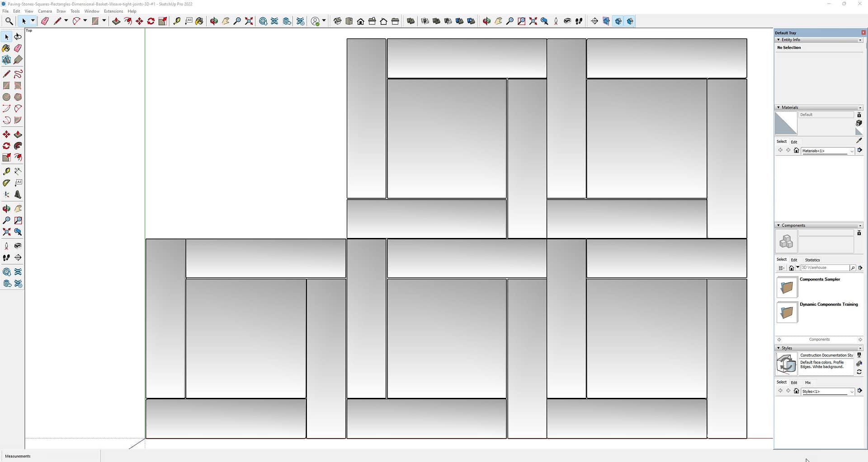Select the Orbit tool in left toolbar
868x462 pixels.
tap(6, 209)
